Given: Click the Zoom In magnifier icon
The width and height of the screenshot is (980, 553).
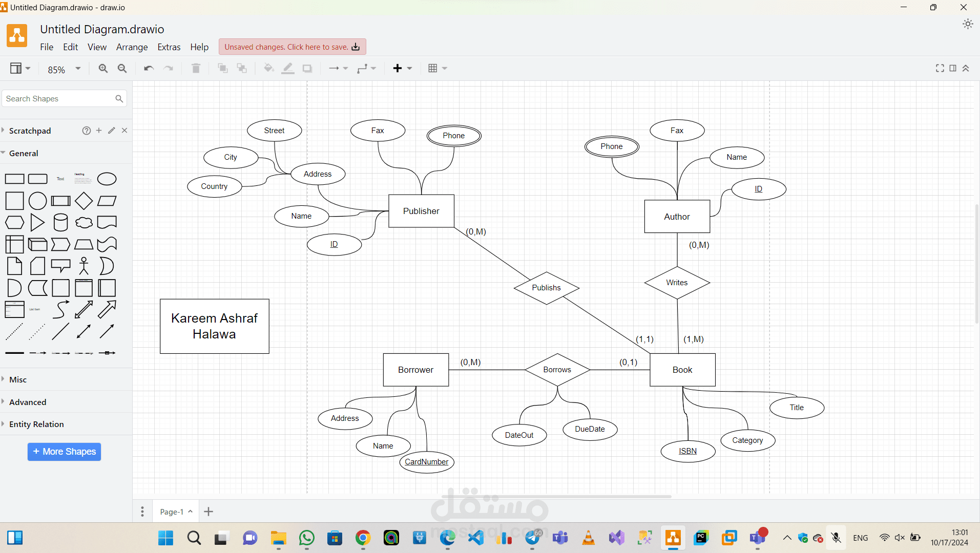Looking at the screenshot, I should (x=103, y=69).
